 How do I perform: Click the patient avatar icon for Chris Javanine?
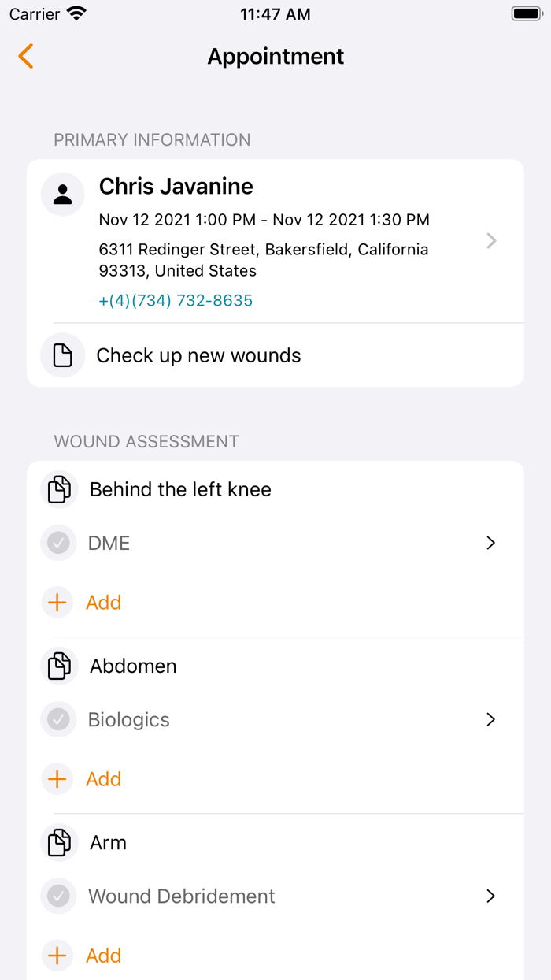click(x=62, y=194)
